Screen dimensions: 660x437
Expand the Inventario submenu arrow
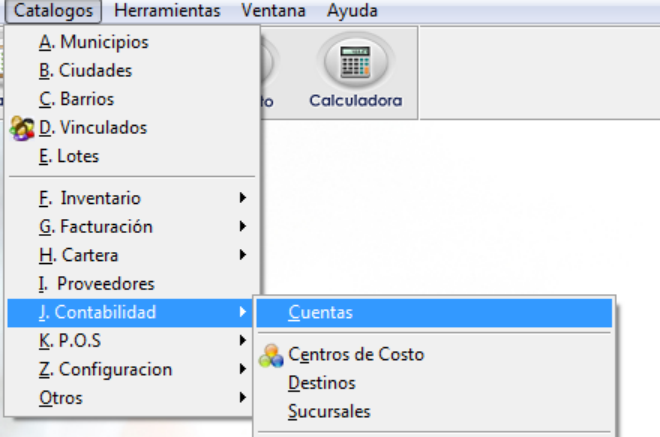[242, 198]
